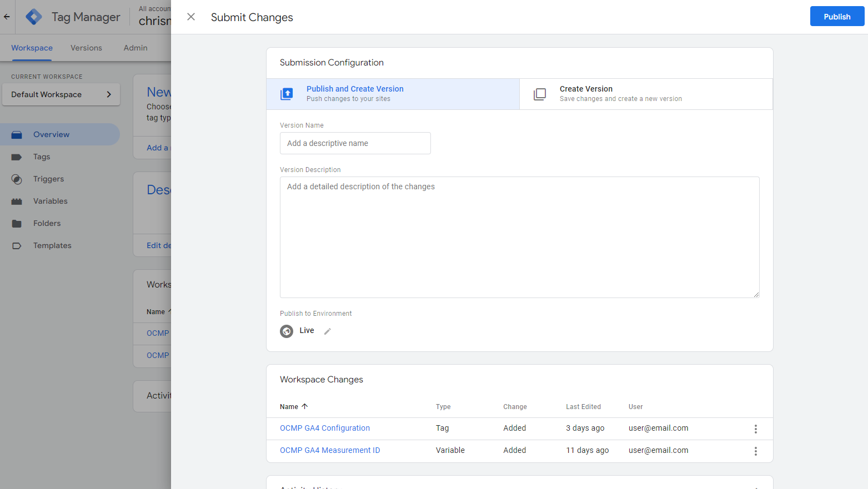Click the Tag type cell
868x489 pixels.
pyautogui.click(x=442, y=428)
